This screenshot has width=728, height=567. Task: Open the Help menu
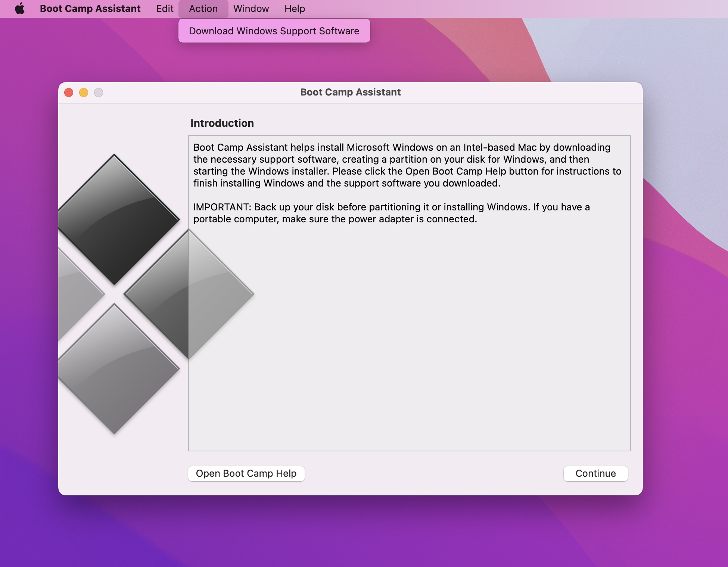(294, 8)
